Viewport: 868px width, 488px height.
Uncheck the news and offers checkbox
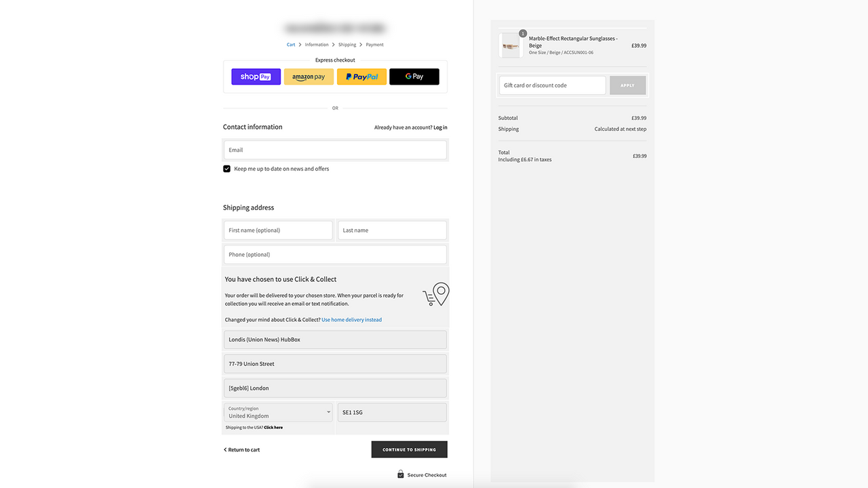(x=226, y=168)
